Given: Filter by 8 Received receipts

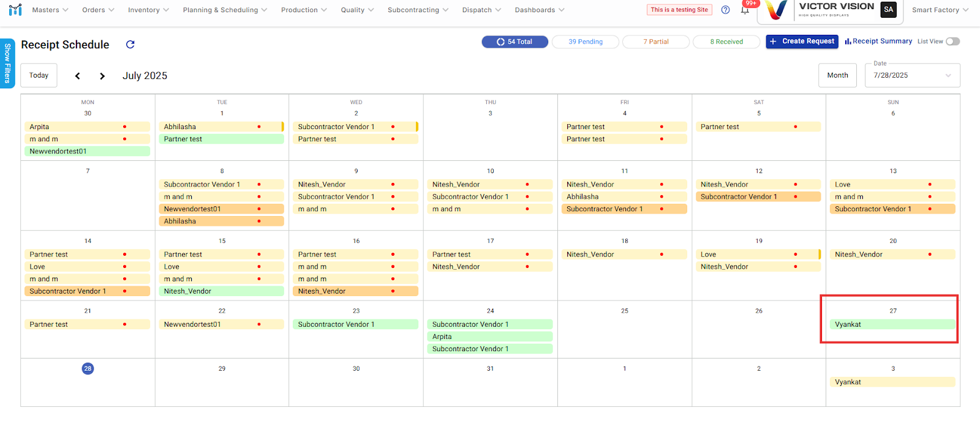Looking at the screenshot, I should click(x=726, y=42).
